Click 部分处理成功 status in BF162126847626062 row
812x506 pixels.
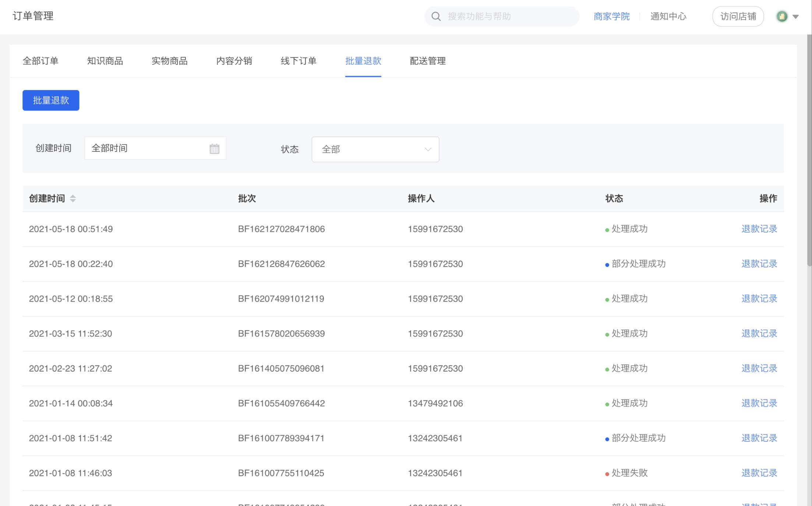(635, 264)
